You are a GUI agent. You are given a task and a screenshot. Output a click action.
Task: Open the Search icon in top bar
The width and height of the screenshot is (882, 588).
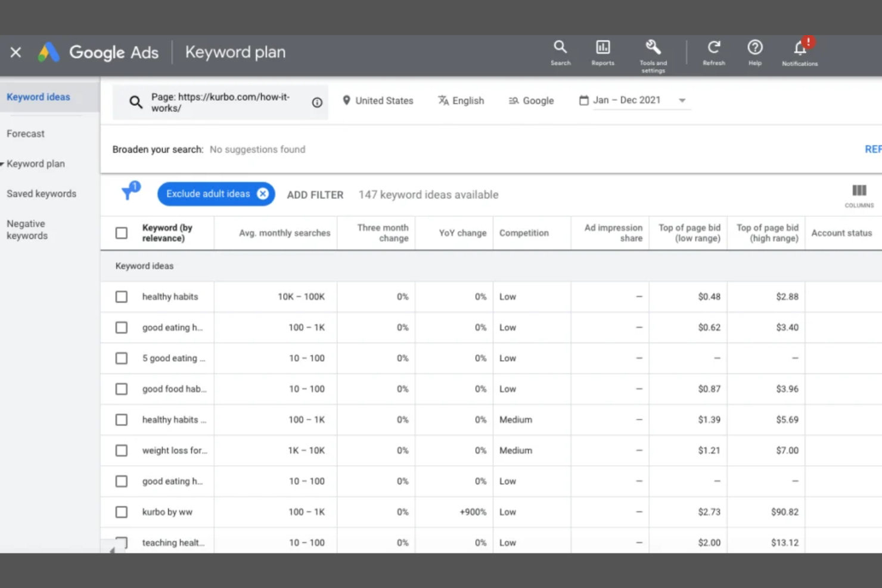pos(560,46)
